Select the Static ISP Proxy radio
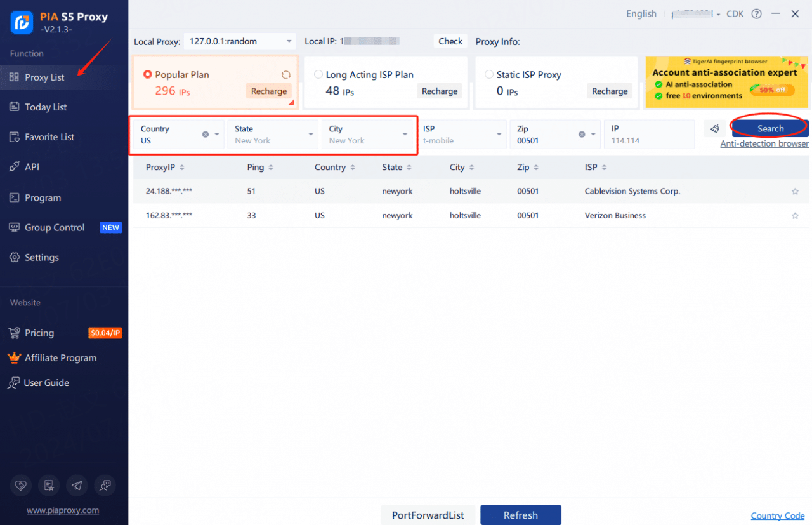The width and height of the screenshot is (812, 525). point(489,75)
